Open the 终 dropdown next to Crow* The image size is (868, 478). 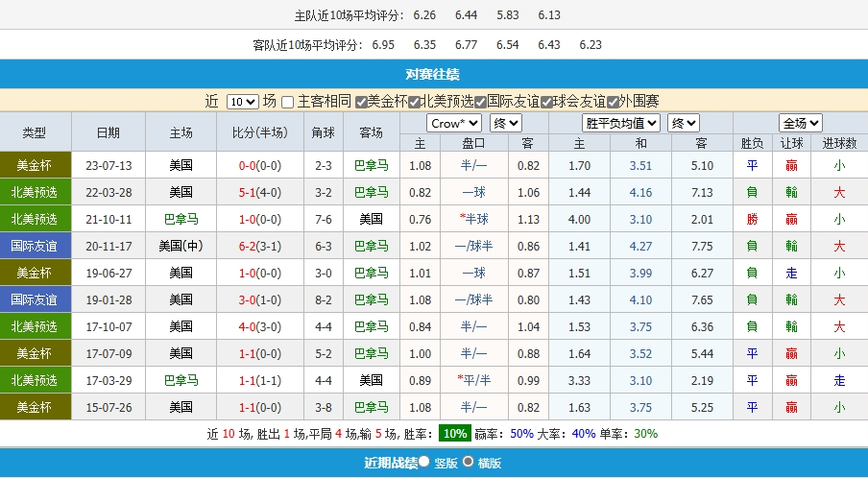505,123
